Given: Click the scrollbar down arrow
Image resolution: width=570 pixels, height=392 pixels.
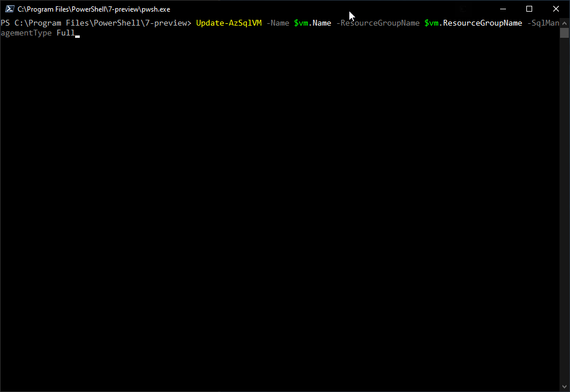Looking at the screenshot, I should pyautogui.click(x=564, y=387).
